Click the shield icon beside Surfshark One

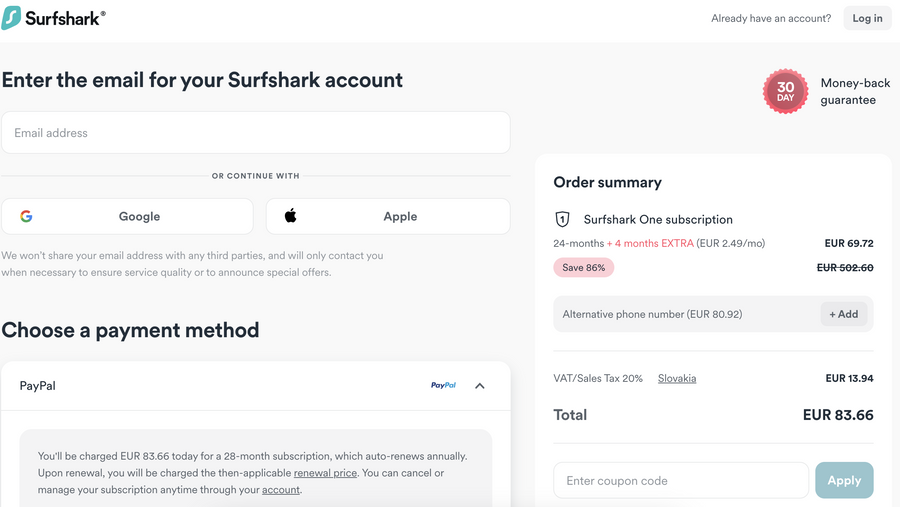pos(562,220)
